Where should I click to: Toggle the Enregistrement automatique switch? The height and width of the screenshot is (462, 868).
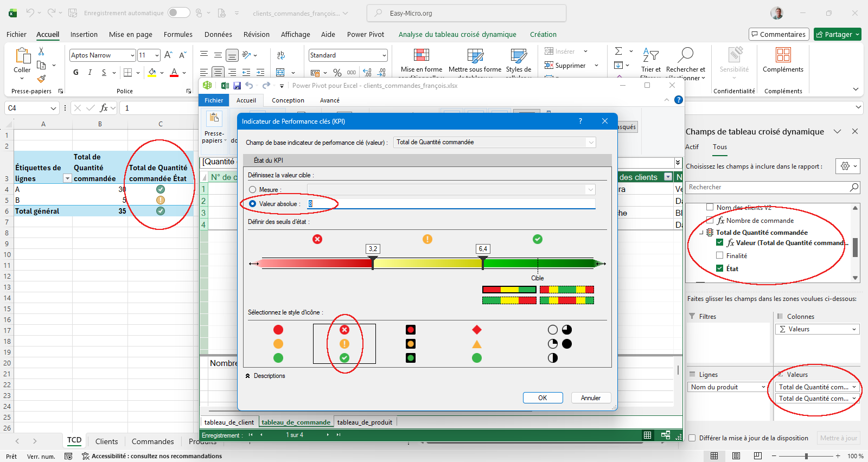click(x=178, y=13)
